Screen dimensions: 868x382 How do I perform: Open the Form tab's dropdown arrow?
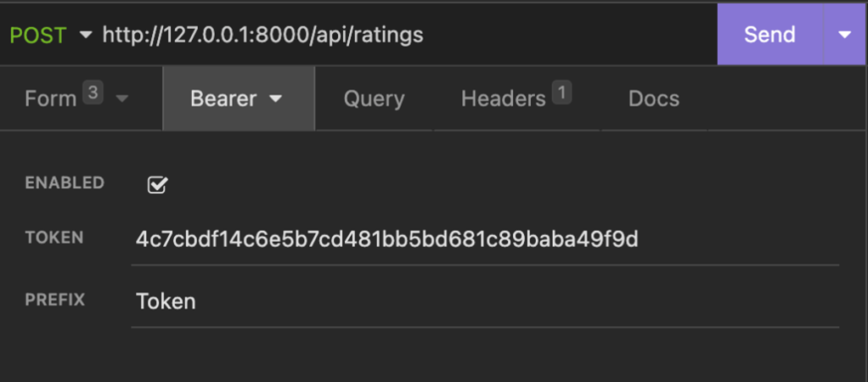point(121,98)
